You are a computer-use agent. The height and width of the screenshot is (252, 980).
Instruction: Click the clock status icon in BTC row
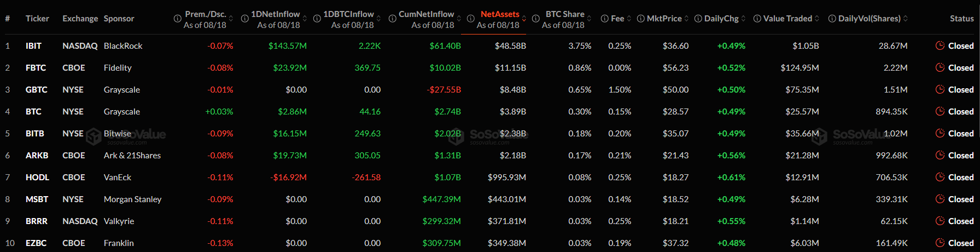[x=940, y=111]
